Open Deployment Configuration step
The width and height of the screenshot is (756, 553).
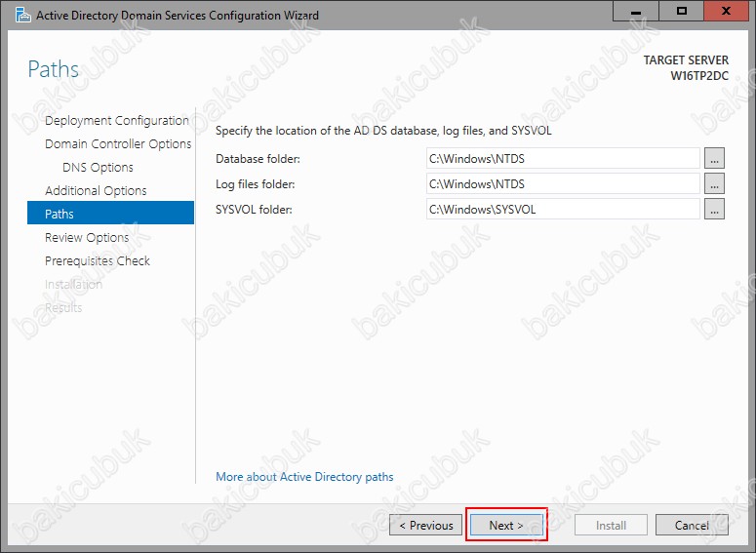pos(117,121)
